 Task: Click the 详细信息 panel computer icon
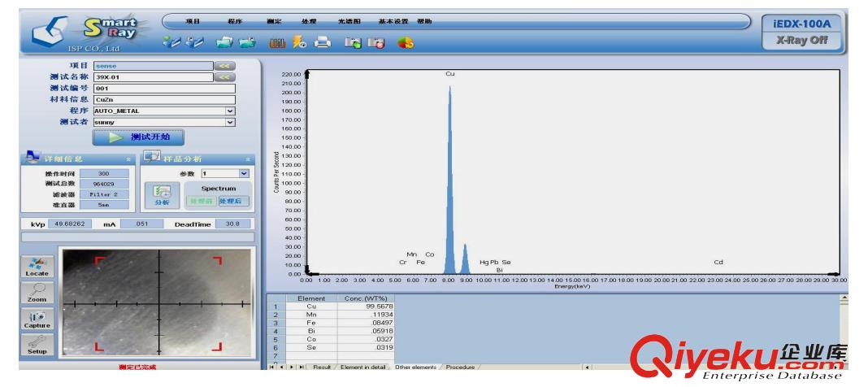tap(33, 157)
